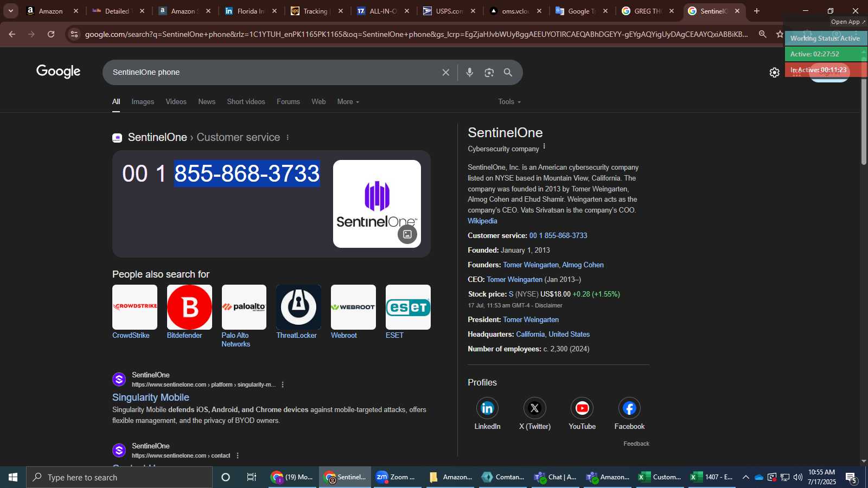This screenshot has height=488, width=868.
Task: Open the LinkedIn profile icon
Action: (487, 408)
